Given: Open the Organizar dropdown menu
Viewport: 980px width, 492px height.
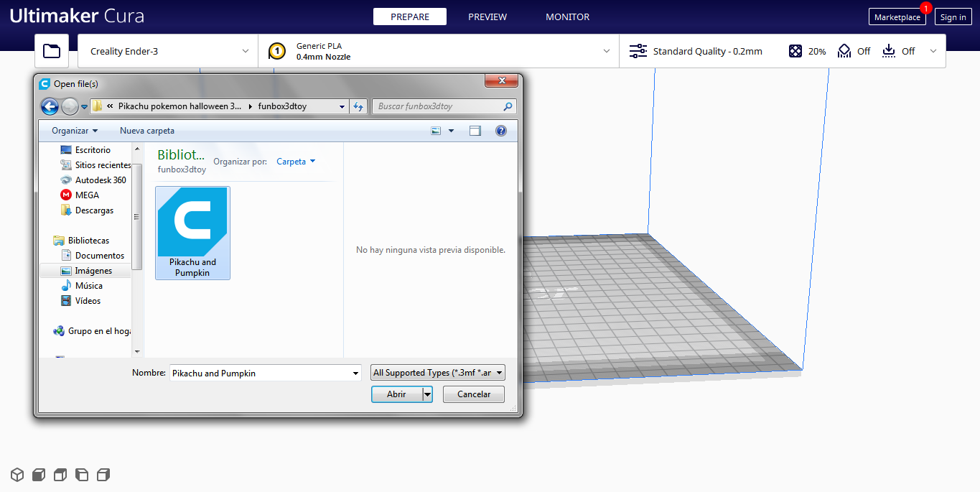Looking at the screenshot, I should (75, 131).
